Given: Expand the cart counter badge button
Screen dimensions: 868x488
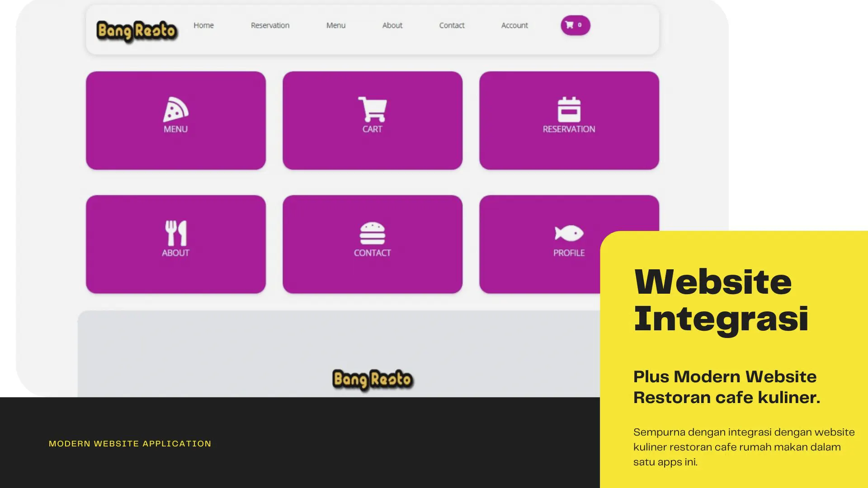Looking at the screenshot, I should 574,24.
